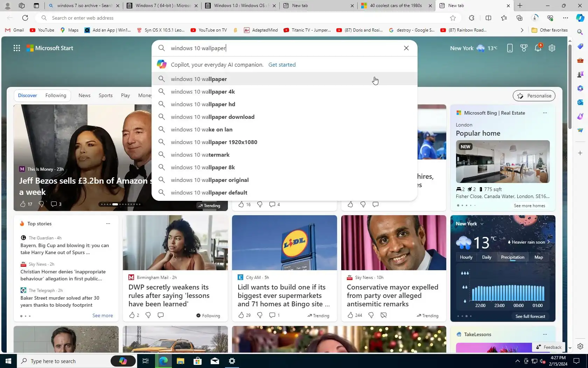This screenshot has height=368, width=588.
Task: Dislike the Conservative mayor article
Action: point(371,315)
